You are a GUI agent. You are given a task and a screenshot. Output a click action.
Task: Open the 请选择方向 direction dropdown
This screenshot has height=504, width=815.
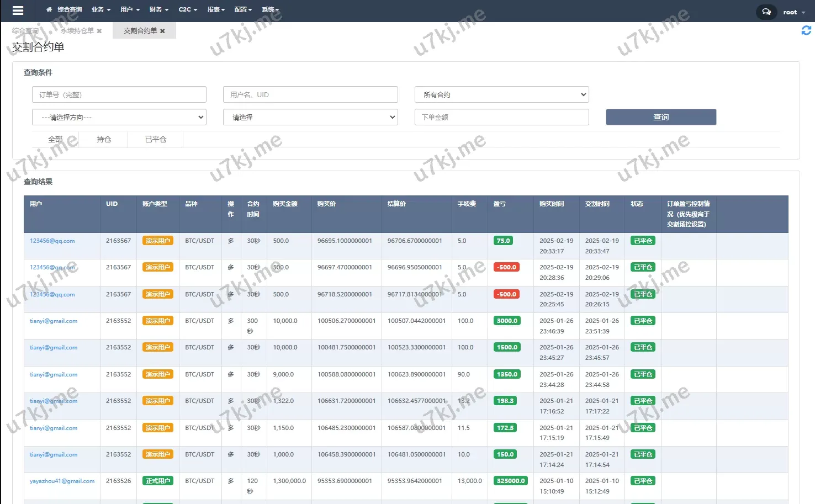(119, 117)
